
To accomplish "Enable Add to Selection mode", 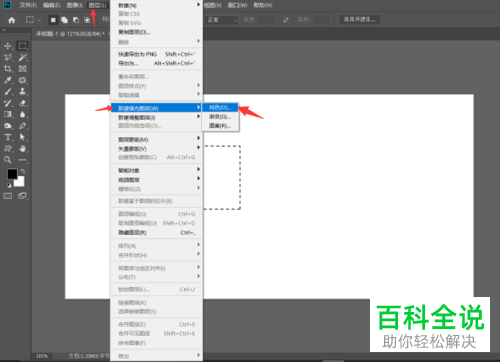I will click(x=64, y=20).
